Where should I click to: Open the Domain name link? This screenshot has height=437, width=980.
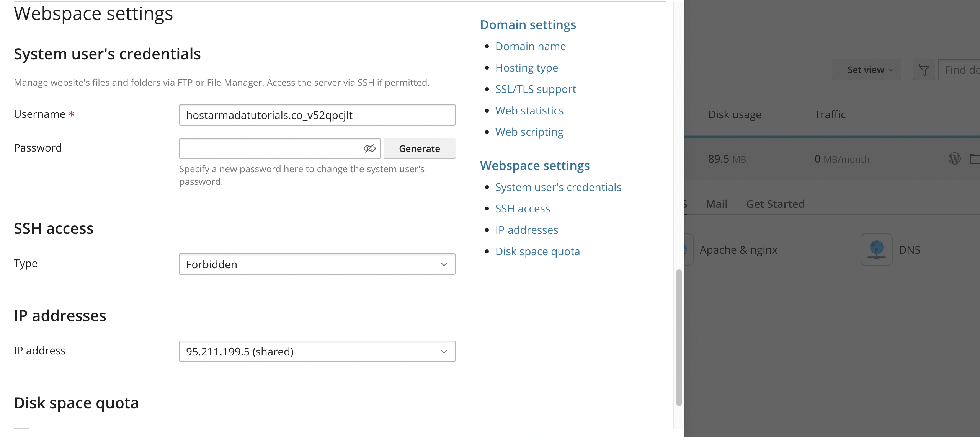tap(531, 46)
